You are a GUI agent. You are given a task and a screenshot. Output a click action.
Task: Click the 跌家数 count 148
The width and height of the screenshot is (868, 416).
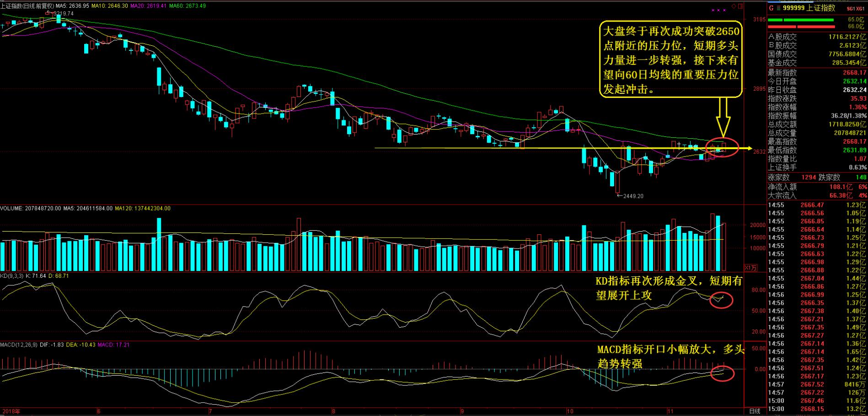coord(861,177)
